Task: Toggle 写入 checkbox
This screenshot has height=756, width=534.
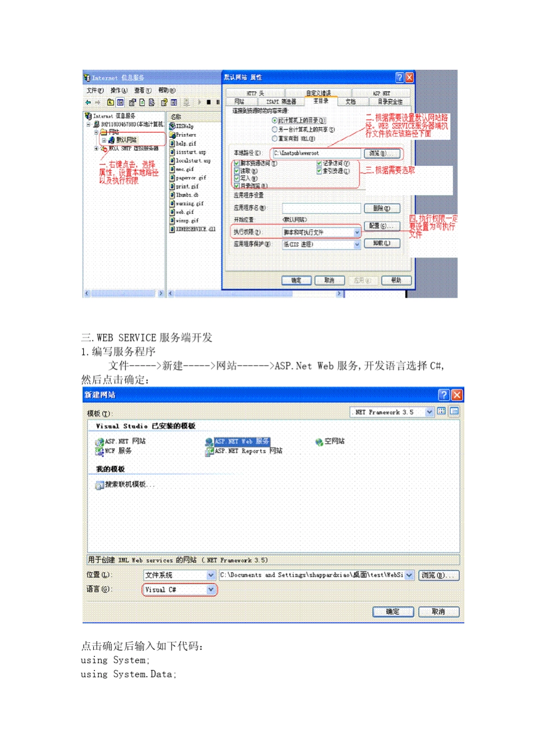Action: pos(237,178)
